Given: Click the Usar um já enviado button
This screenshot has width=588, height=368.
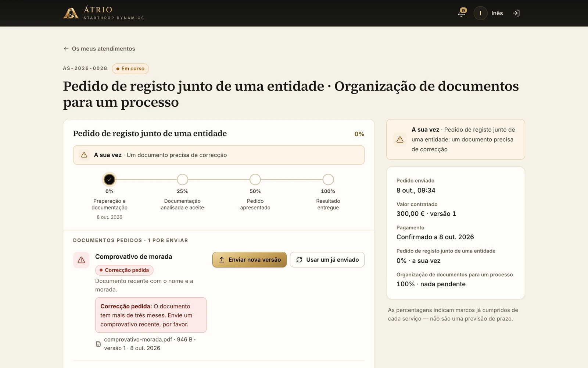Looking at the screenshot, I should click(x=327, y=260).
